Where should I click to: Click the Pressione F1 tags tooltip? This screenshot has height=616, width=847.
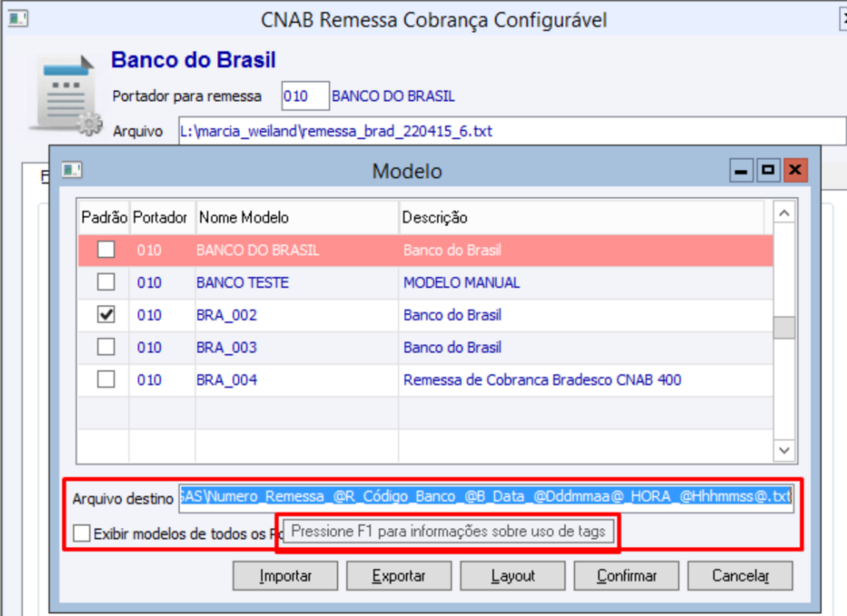pos(448,532)
